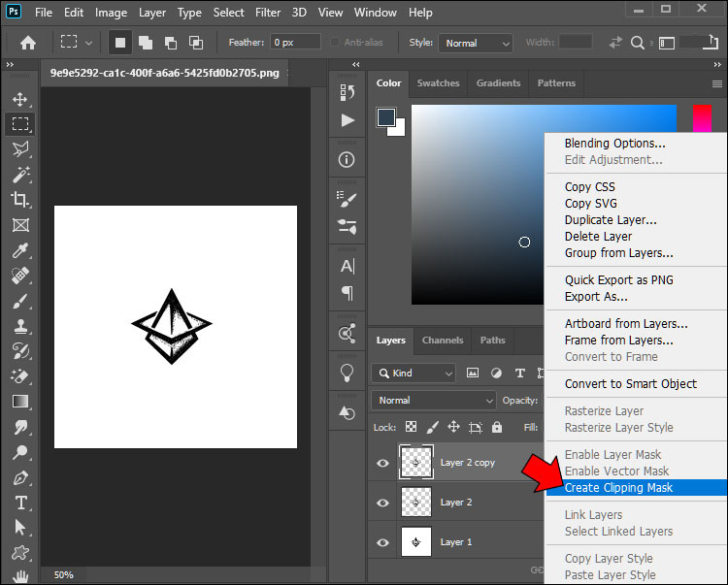The width and height of the screenshot is (728, 585).
Task: Select the Brush tool
Action: (x=20, y=302)
